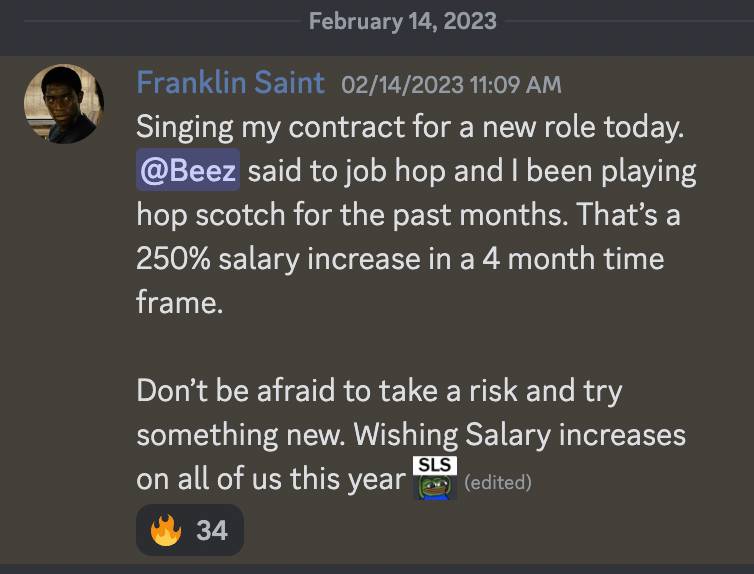754x574 pixels.
Task: Click "on all of us this year" text
Action: point(271,479)
